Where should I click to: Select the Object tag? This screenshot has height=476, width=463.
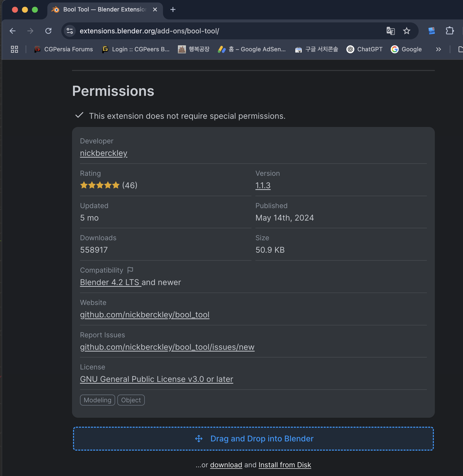click(131, 400)
